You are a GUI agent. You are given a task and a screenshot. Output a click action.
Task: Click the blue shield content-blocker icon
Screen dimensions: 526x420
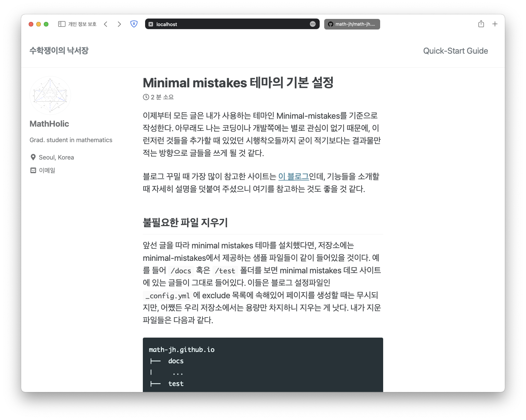point(134,24)
